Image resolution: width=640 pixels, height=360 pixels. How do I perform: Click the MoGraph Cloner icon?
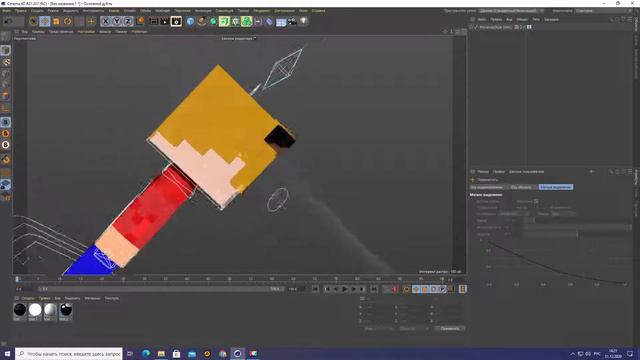[236, 21]
